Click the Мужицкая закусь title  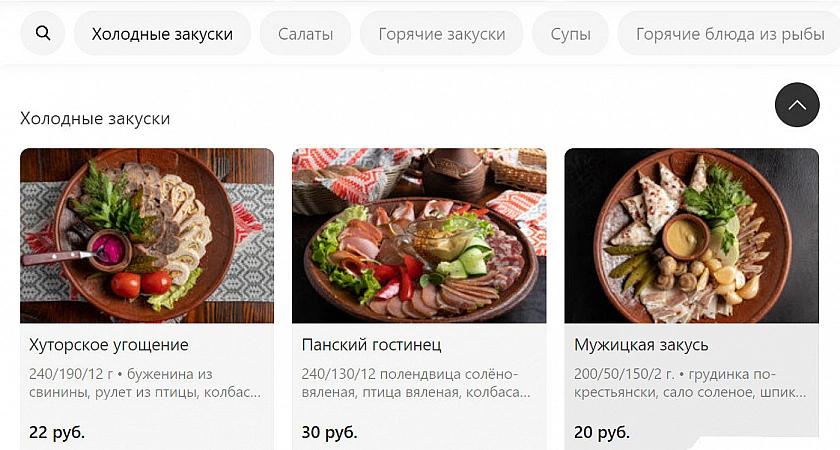tap(641, 344)
